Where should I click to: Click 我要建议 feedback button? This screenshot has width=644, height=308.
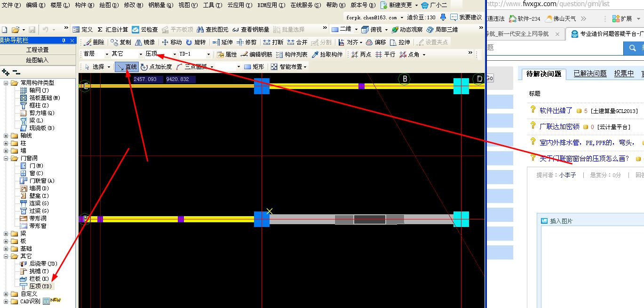click(466, 17)
